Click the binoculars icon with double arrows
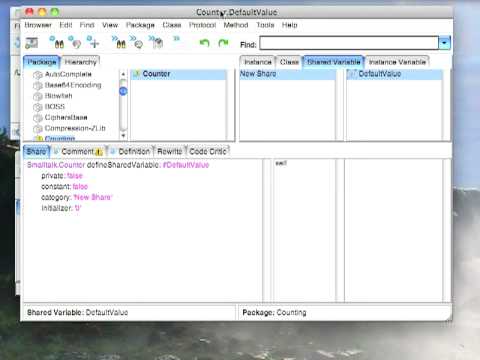 119,43
